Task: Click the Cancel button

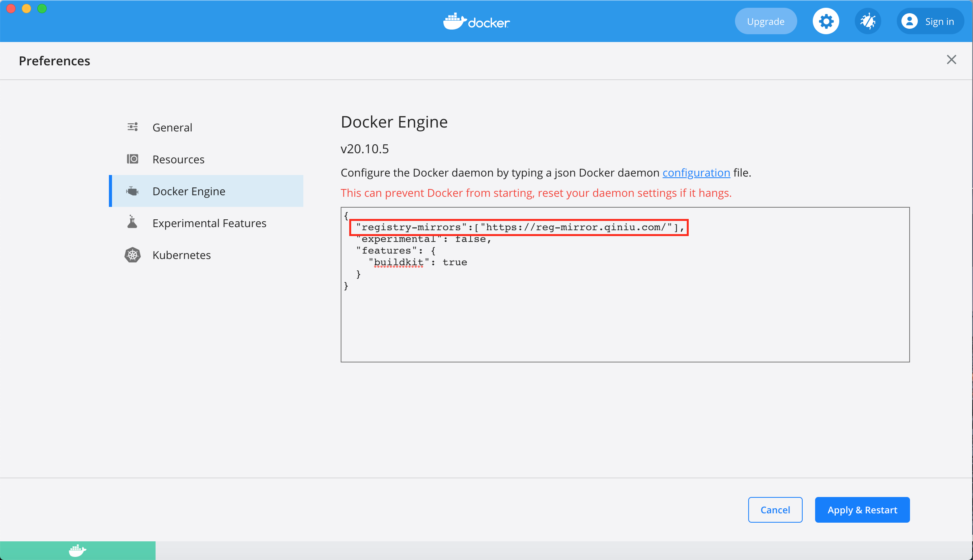Action: [775, 510]
